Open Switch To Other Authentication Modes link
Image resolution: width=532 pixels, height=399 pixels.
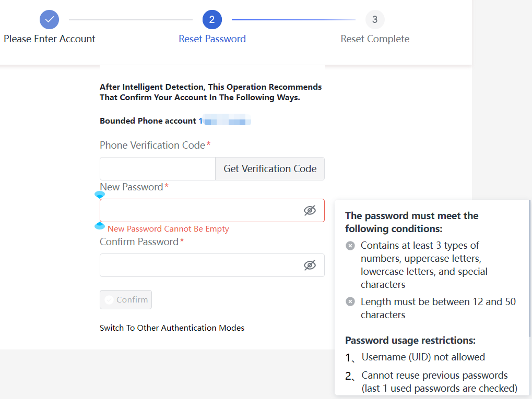click(x=172, y=328)
